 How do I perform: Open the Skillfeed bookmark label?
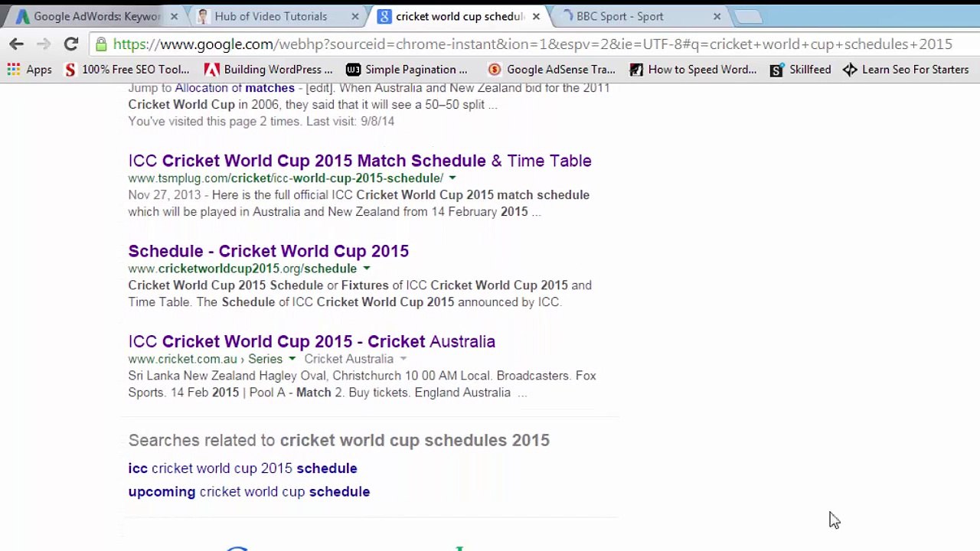point(810,70)
